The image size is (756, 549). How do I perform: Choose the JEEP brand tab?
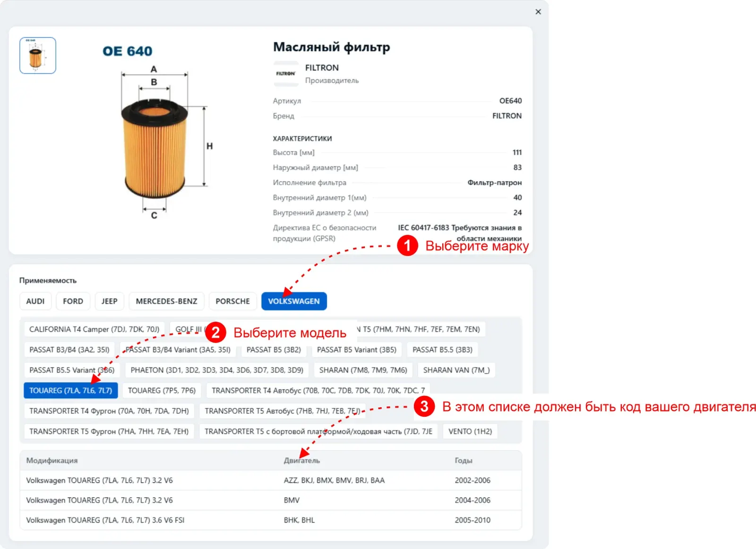pos(109,301)
